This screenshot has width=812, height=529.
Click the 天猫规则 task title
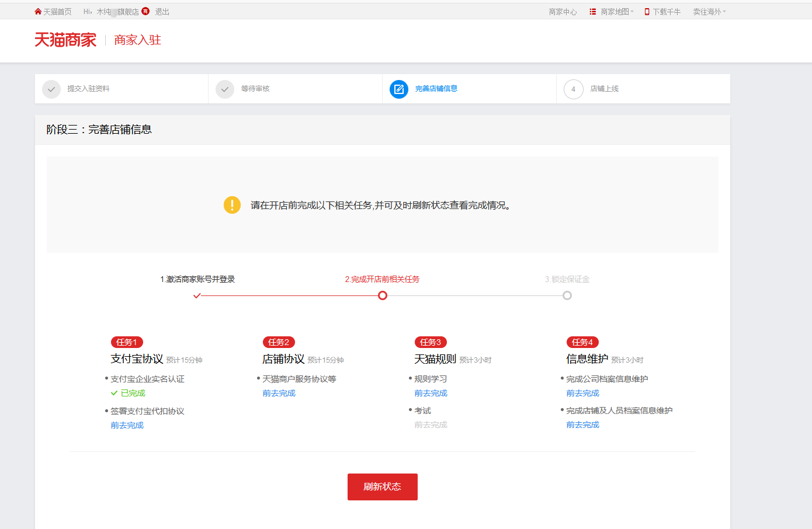(x=435, y=359)
